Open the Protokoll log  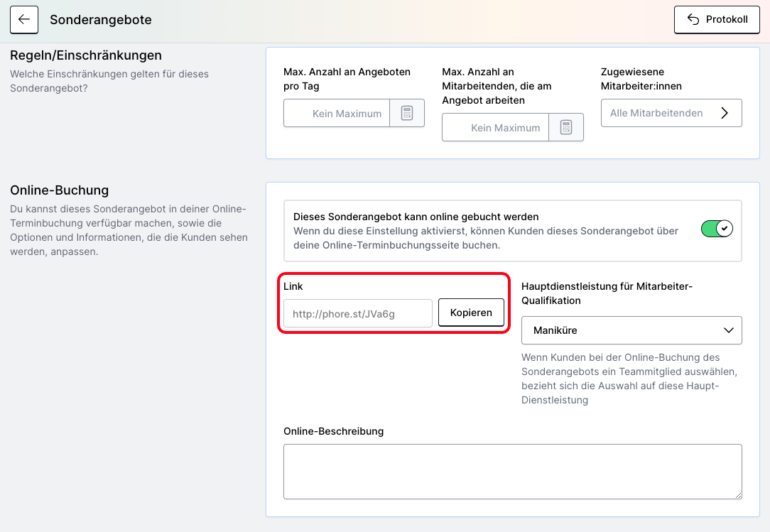coord(717,20)
